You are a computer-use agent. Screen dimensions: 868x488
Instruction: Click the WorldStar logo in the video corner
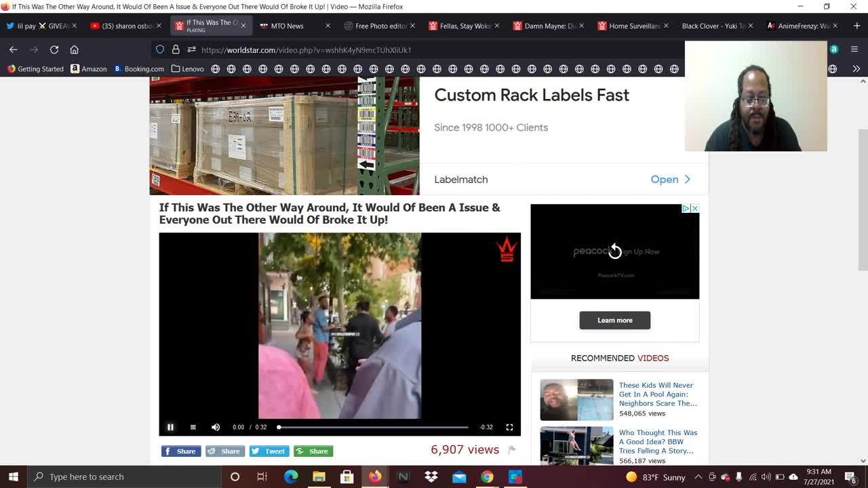click(x=507, y=250)
